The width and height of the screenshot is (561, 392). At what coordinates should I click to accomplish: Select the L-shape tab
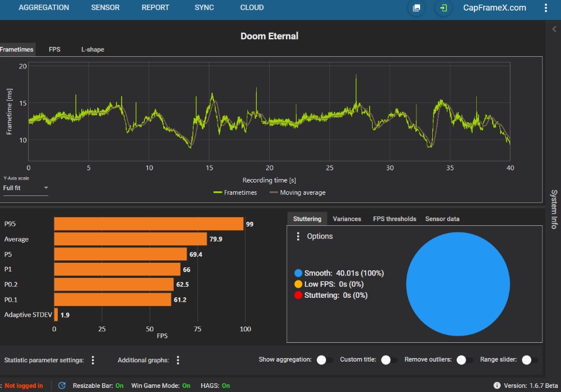click(x=92, y=50)
